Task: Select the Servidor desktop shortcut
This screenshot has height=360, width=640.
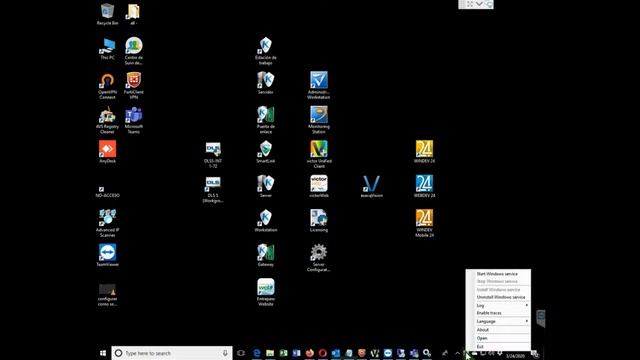Action: pos(266,83)
